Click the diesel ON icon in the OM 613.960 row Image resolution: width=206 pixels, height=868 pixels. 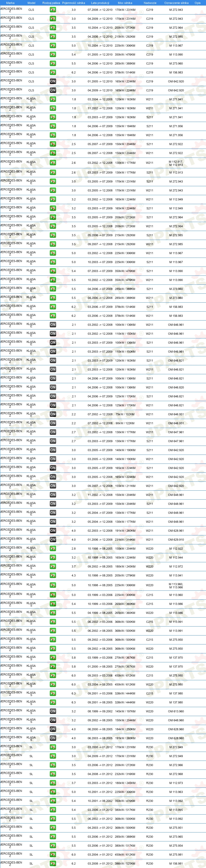(x=53, y=711)
